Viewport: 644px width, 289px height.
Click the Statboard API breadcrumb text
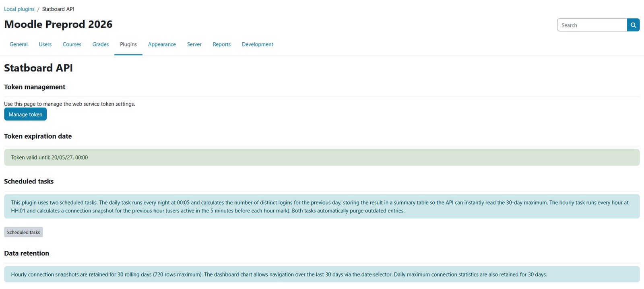pos(58,9)
